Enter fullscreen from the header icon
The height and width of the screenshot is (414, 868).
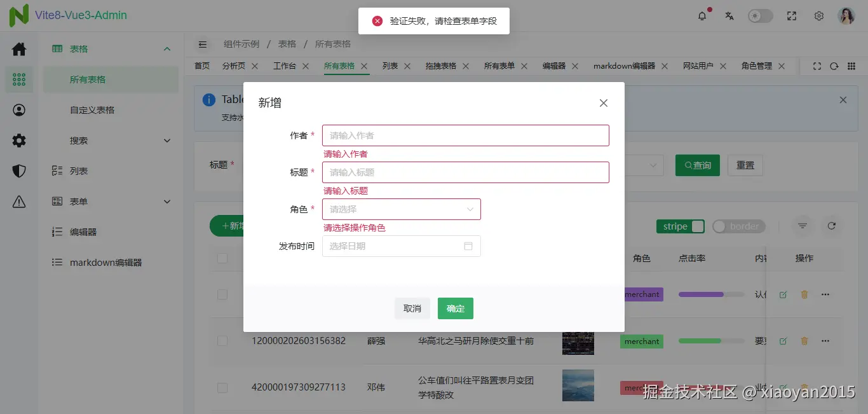(792, 16)
